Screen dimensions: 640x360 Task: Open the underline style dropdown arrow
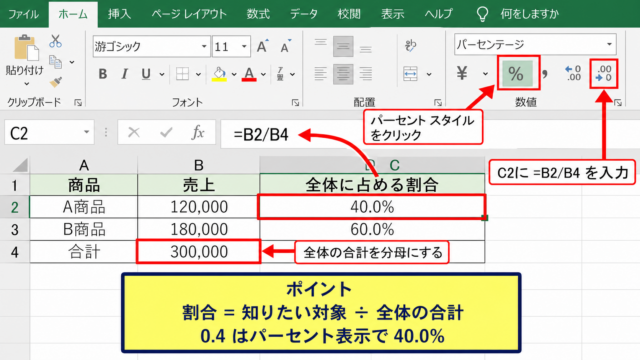[162, 74]
